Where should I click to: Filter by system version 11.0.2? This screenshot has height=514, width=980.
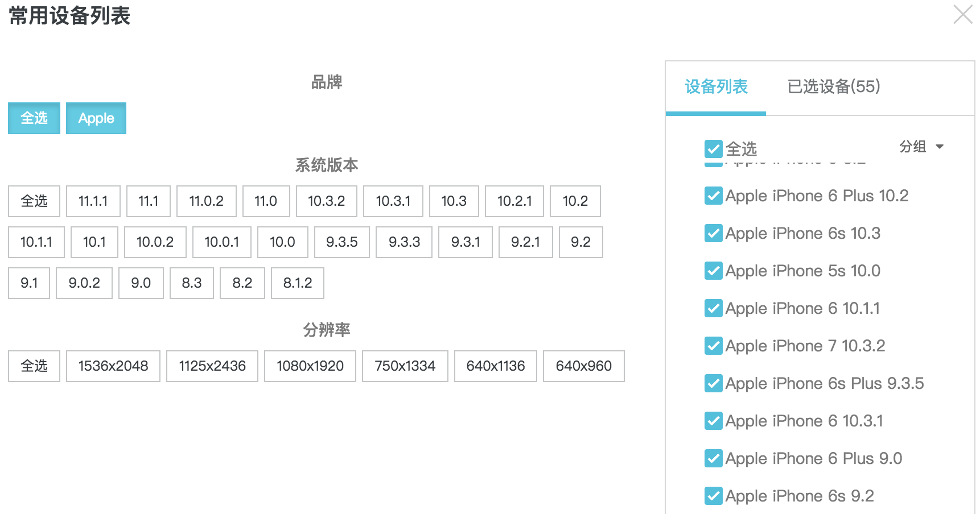coord(207,201)
